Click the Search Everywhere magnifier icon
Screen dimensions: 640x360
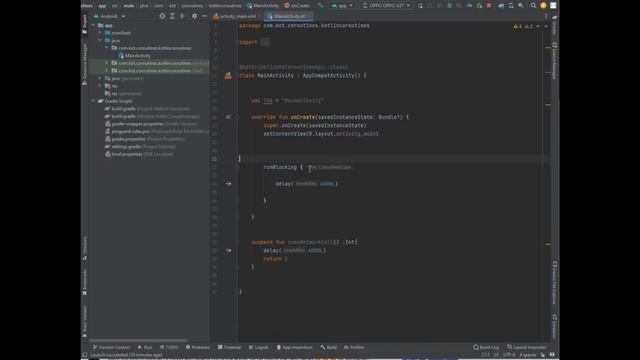[x=533, y=6]
